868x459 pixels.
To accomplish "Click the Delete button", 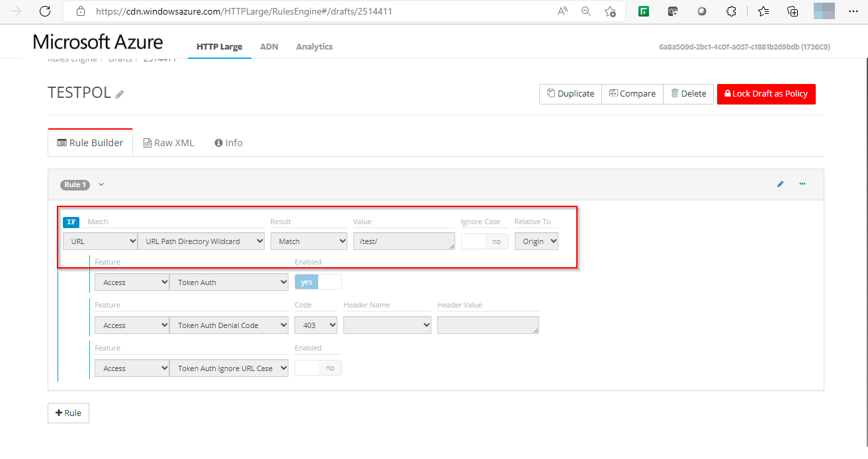I will coord(689,94).
